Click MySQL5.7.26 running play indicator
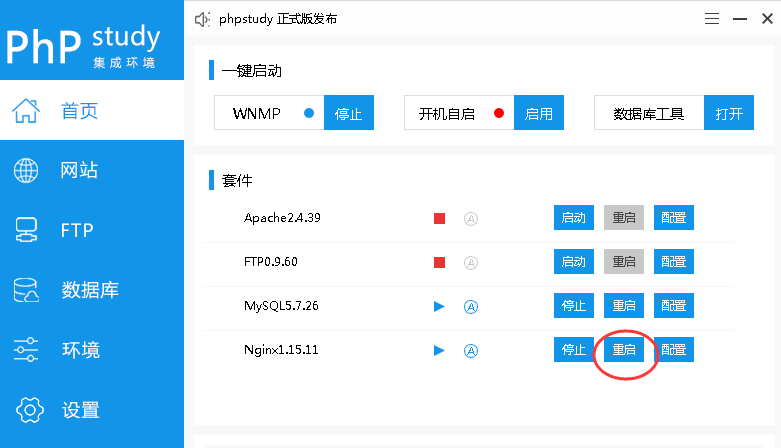The width and height of the screenshot is (781, 448). pyautogui.click(x=439, y=306)
